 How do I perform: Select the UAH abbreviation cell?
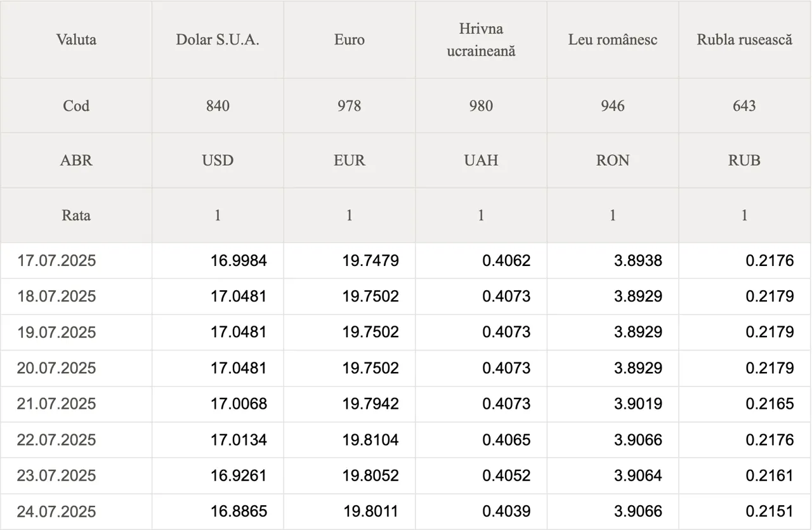[481, 160]
